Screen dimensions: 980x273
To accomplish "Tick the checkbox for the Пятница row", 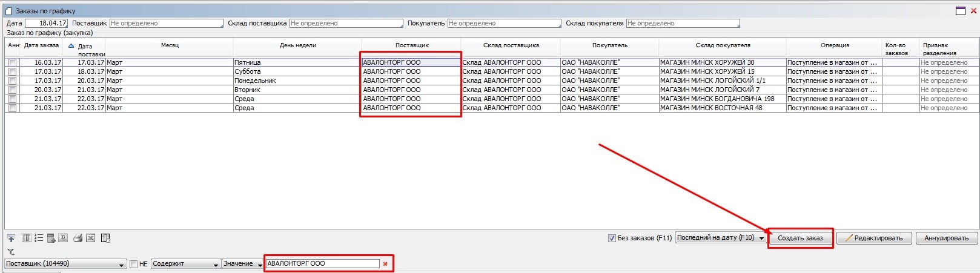I will pos(12,63).
